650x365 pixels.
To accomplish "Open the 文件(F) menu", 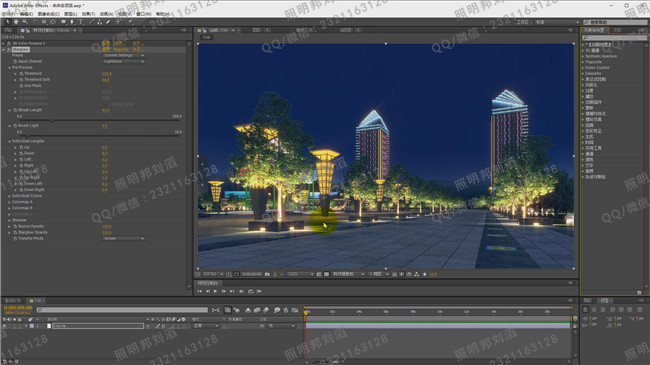I will tap(8, 14).
